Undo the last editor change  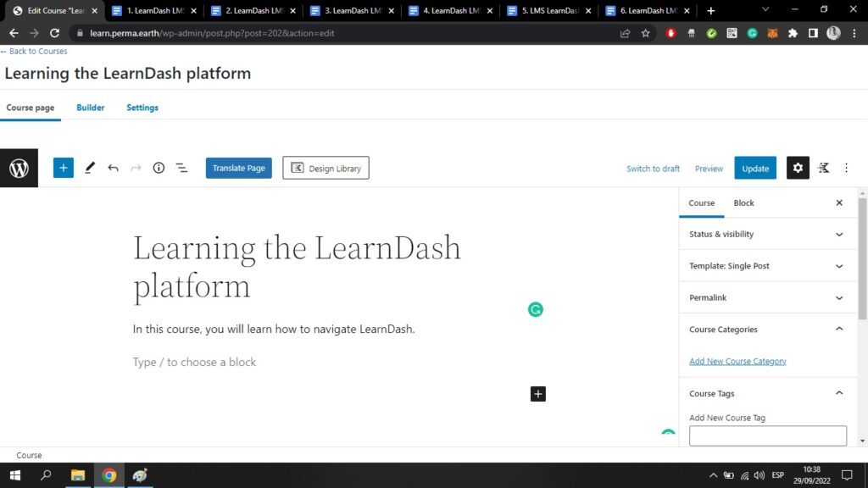[x=113, y=168]
